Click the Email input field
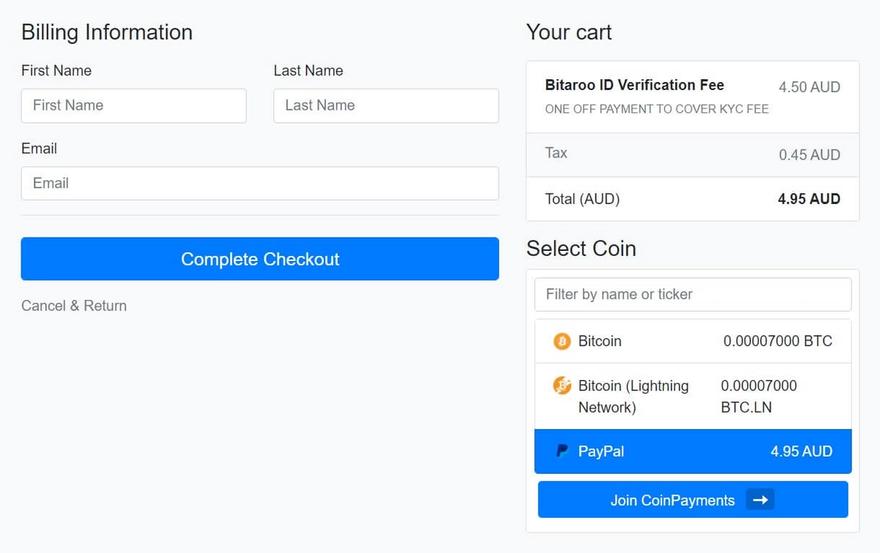The width and height of the screenshot is (880, 553). coord(259,183)
